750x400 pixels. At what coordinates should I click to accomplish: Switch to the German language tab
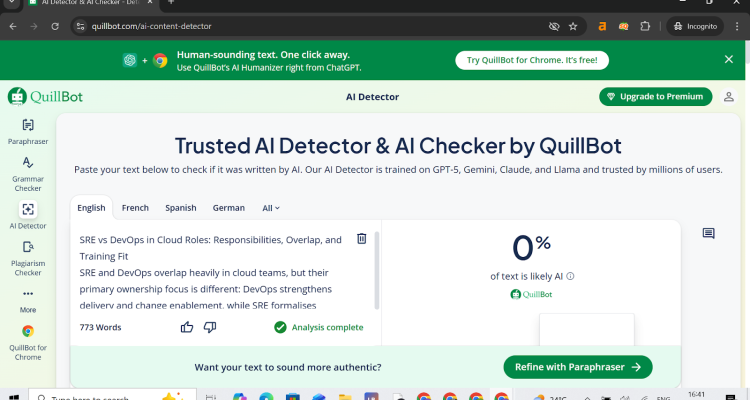click(229, 208)
